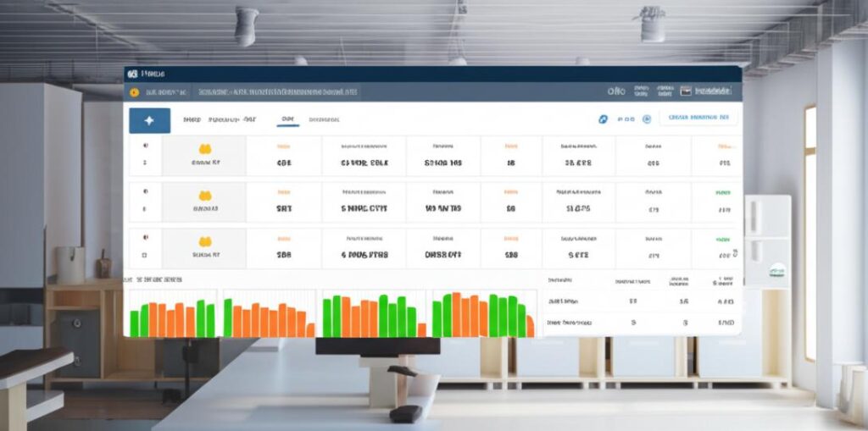This screenshot has height=431, width=868.
Task: Tick the small square checkbox in the third table row
Action: tap(145, 254)
